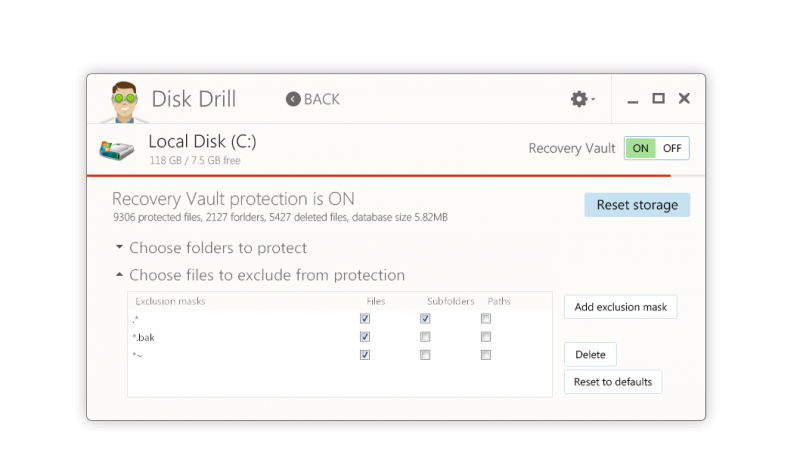Check Paths for the .* mask
This screenshot has width=800, height=467.
tap(486, 318)
